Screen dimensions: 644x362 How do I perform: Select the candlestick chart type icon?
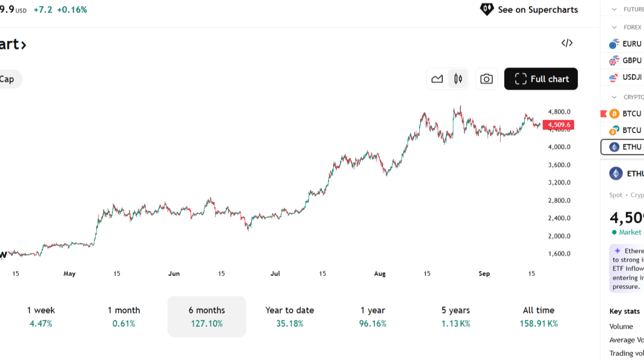(458, 79)
